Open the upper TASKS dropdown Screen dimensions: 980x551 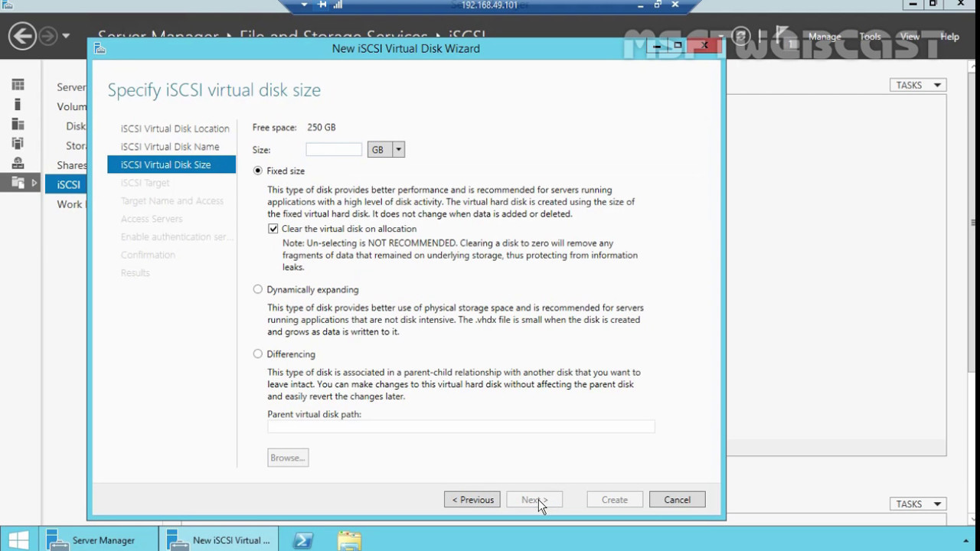click(x=918, y=85)
